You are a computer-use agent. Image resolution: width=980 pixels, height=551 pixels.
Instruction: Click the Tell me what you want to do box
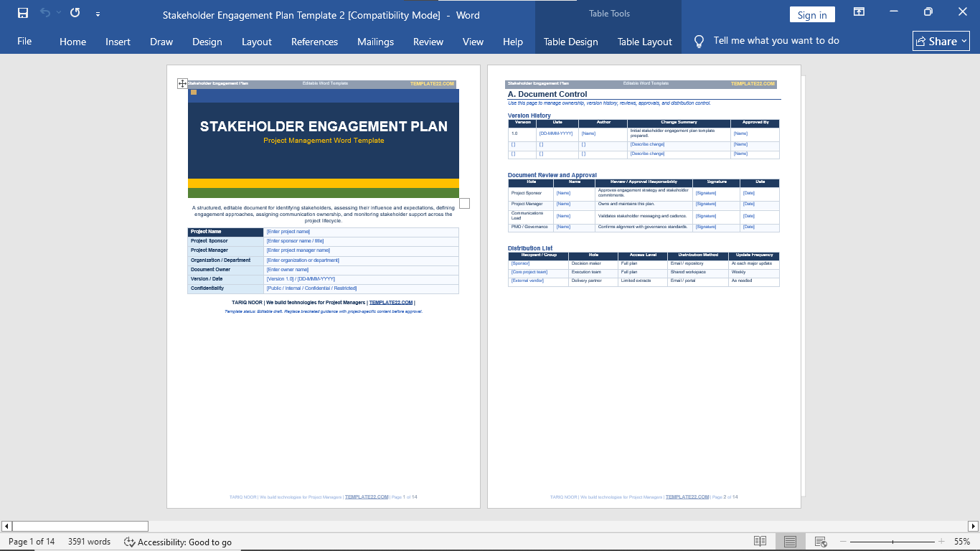[776, 41]
